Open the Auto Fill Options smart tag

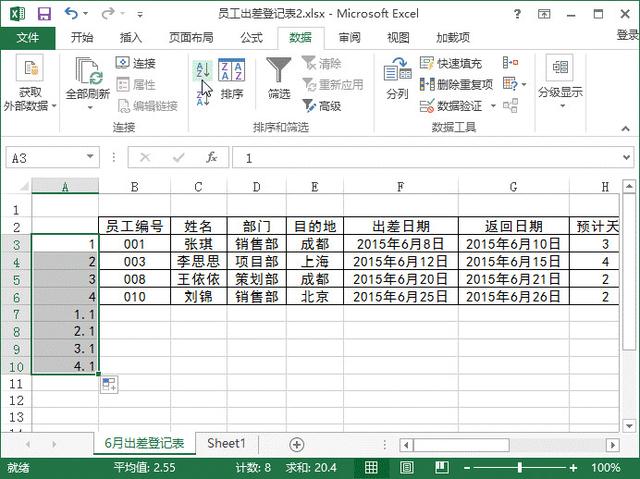[109, 384]
